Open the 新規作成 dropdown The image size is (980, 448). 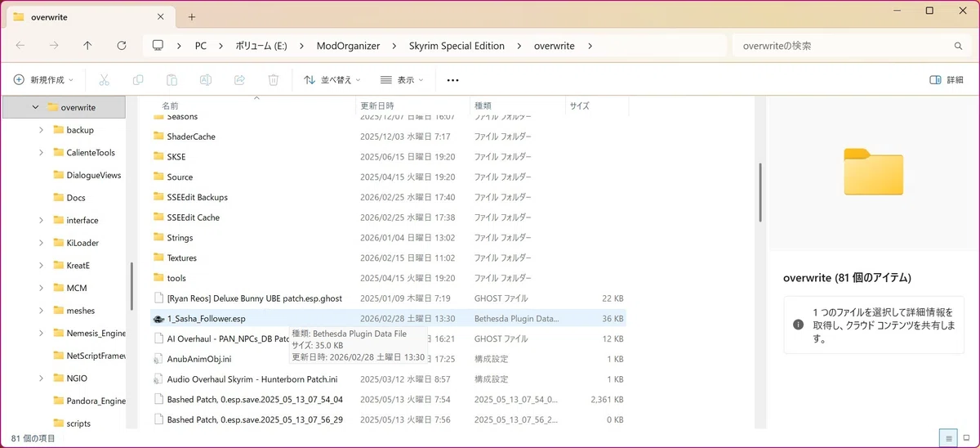(x=43, y=80)
